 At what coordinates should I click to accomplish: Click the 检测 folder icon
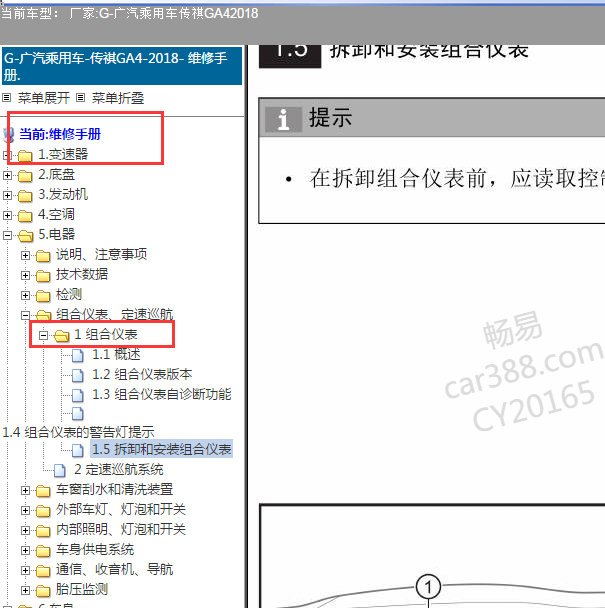point(43,296)
